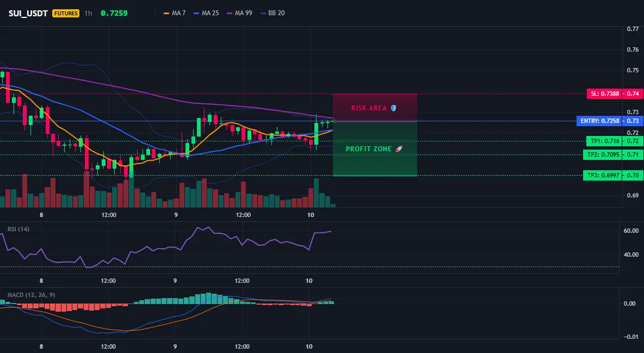Click the rocket icon beside PROFIT ZONE
644x353 pixels.
point(399,149)
